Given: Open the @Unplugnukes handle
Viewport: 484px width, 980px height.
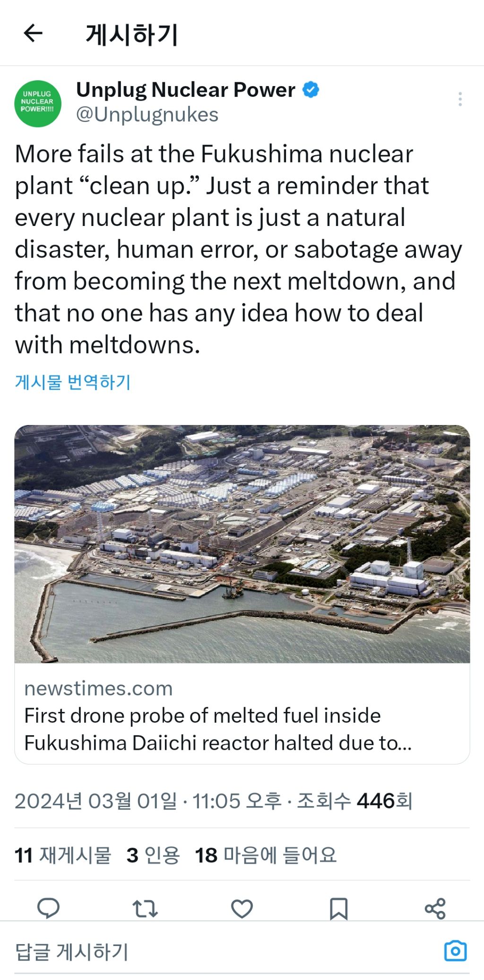Looking at the screenshot, I should click(147, 115).
